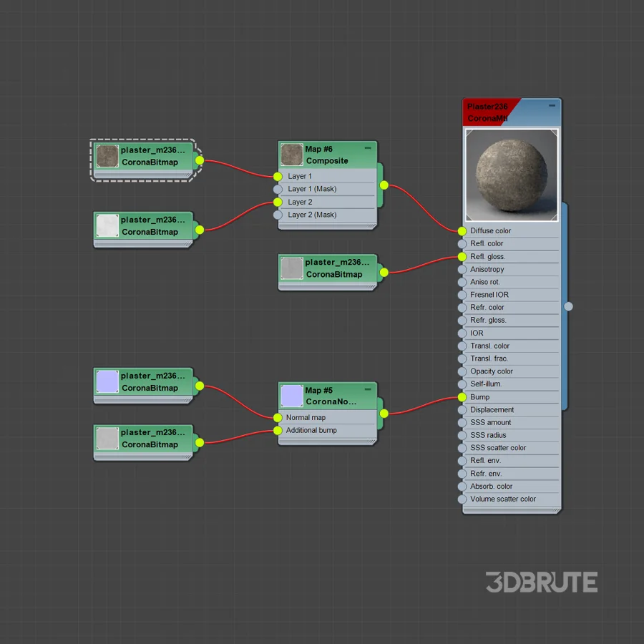This screenshot has width=644, height=644.
Task: Click thumbnail of bitmap connected to Refl. gloss.
Action: click(x=292, y=268)
